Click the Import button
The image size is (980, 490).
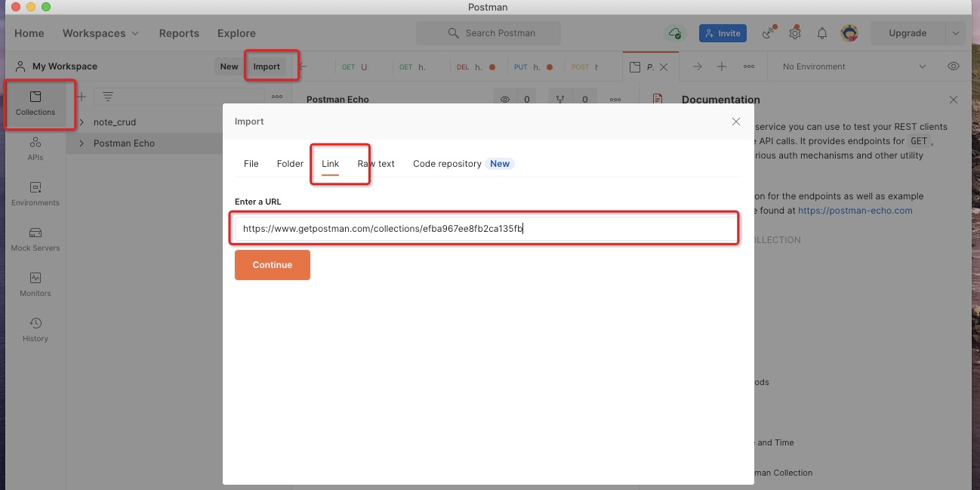267,66
